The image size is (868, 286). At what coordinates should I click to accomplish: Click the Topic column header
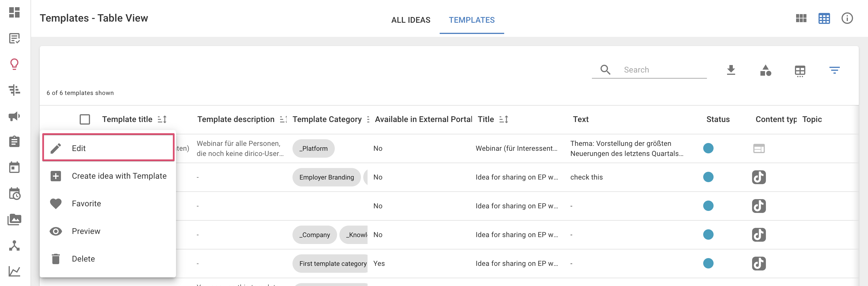coord(812,119)
